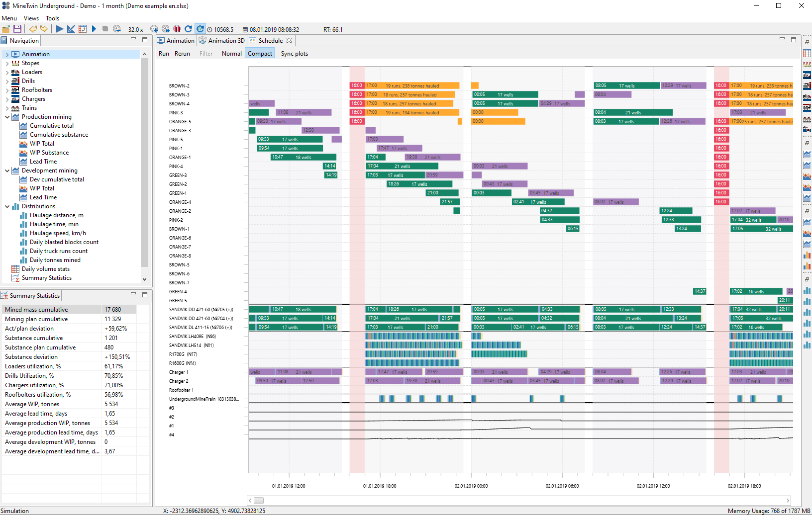812x515 pixels.
Task: Maximize the Summary Statistics panel
Action: coord(145,294)
